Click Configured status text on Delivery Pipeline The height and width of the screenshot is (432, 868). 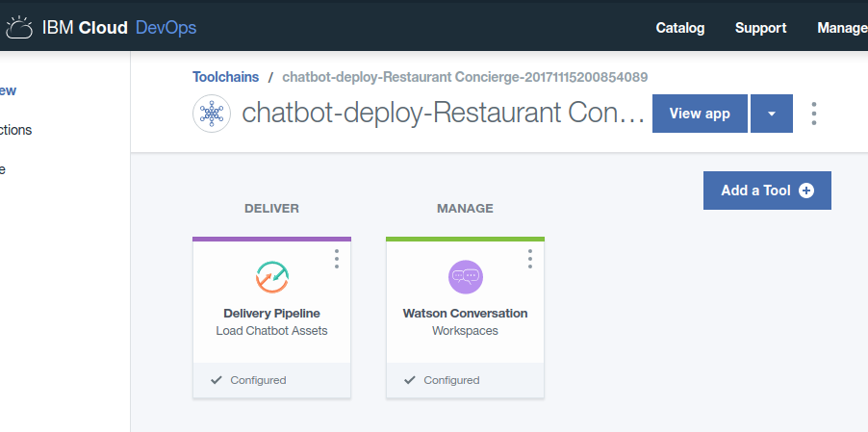258,380
